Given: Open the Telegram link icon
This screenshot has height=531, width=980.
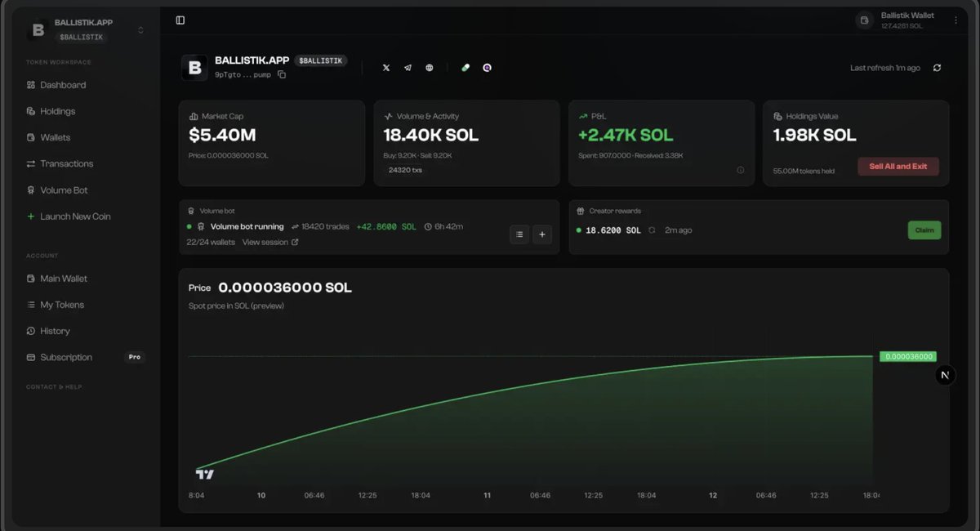Looking at the screenshot, I should [408, 68].
